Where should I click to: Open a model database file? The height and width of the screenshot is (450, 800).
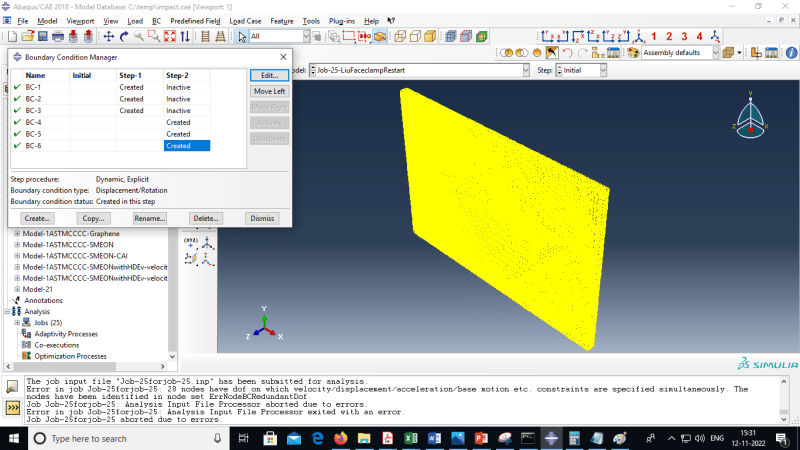click(28, 36)
